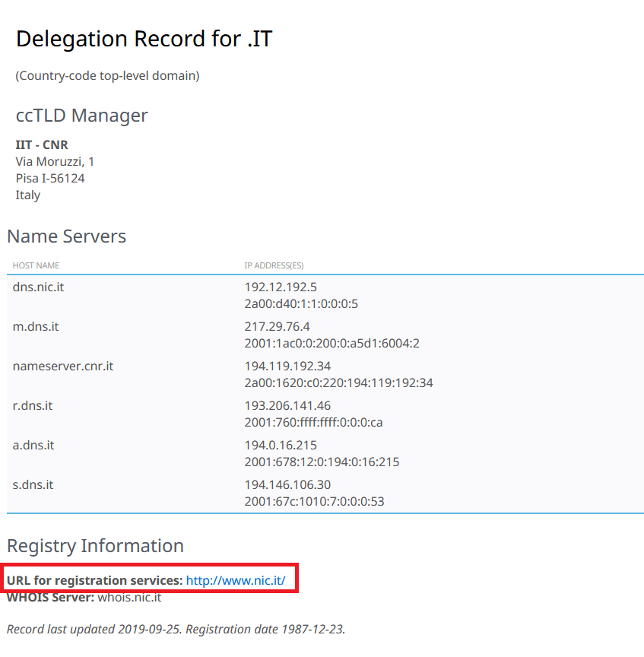Select host name nameserver.cnr.it
The width and height of the screenshot is (644, 657).
point(63,366)
